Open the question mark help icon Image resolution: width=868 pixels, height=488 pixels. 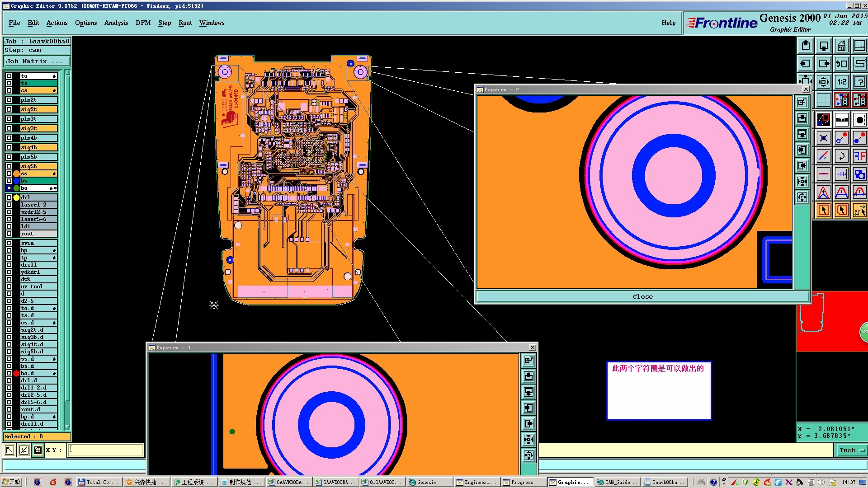(859, 82)
